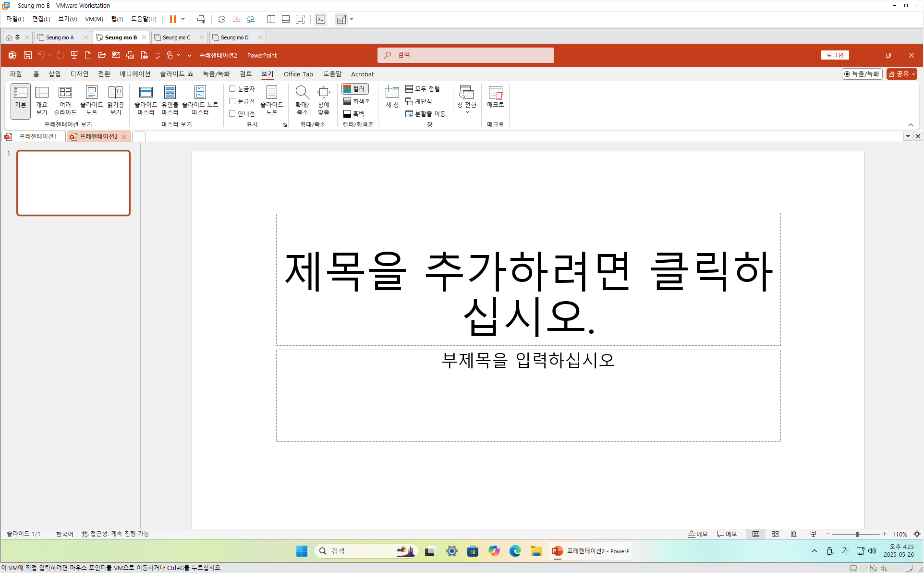The width and height of the screenshot is (924, 573).
Task: Open the Insert (삽입) ribbon tab
Action: coord(54,74)
